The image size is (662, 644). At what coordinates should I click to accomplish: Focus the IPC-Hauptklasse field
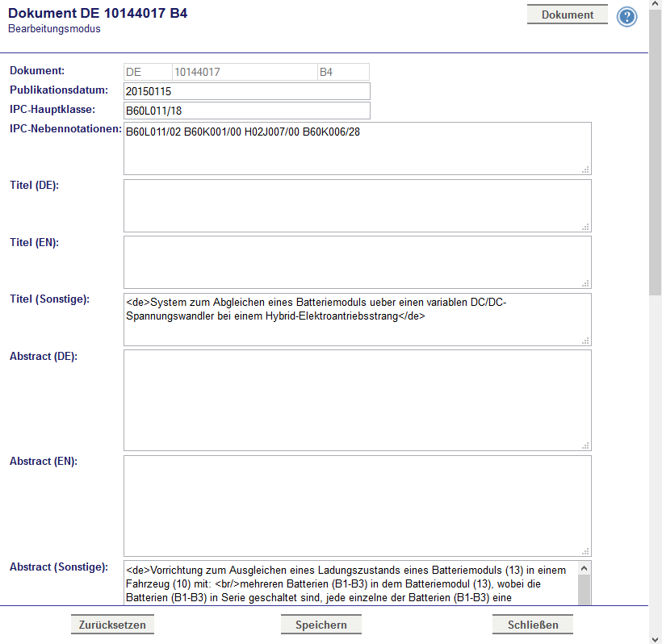tap(247, 111)
